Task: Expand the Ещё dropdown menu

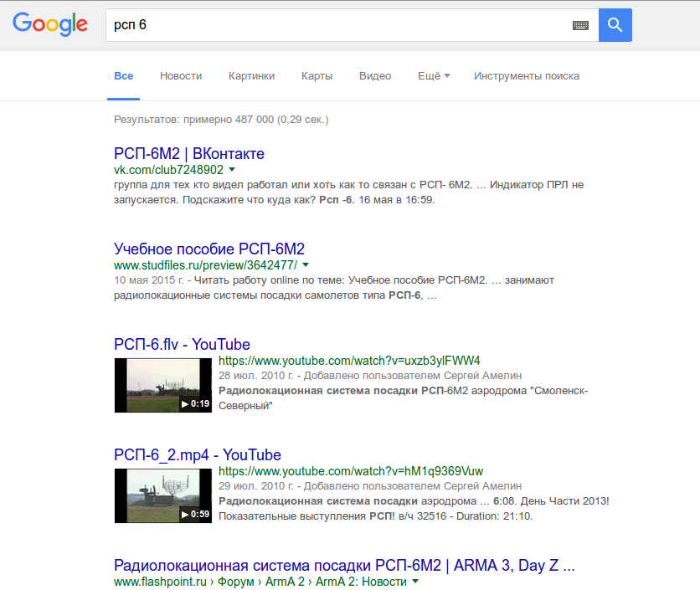Action: click(x=434, y=76)
